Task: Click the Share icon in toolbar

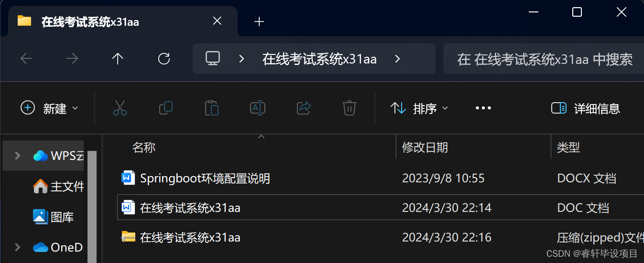Action: (304, 108)
